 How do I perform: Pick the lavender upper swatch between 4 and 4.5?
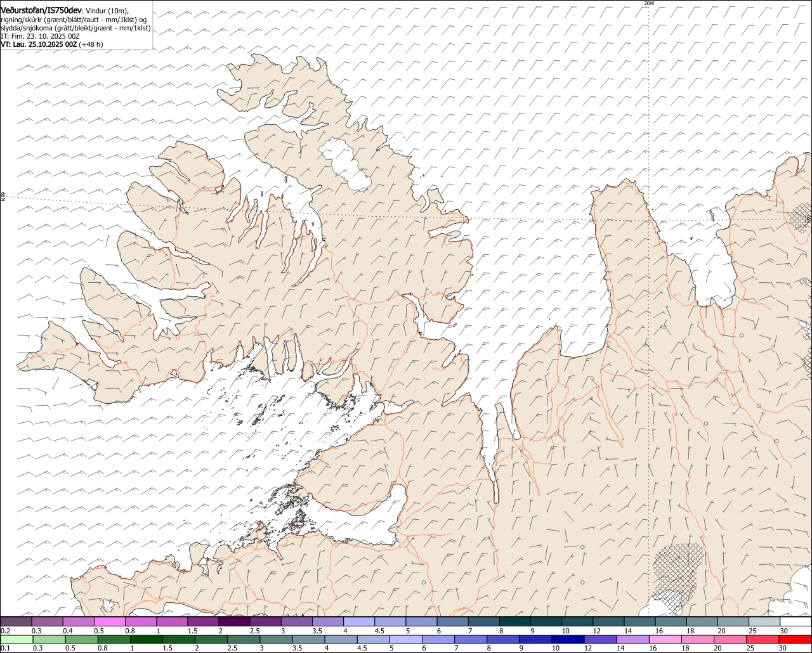[x=359, y=621]
